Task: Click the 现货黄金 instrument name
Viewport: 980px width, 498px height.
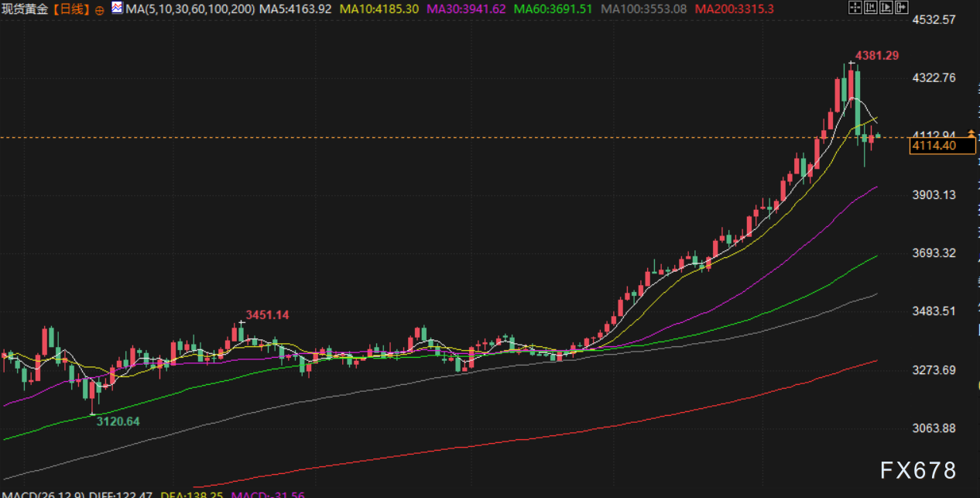Action: point(26,9)
